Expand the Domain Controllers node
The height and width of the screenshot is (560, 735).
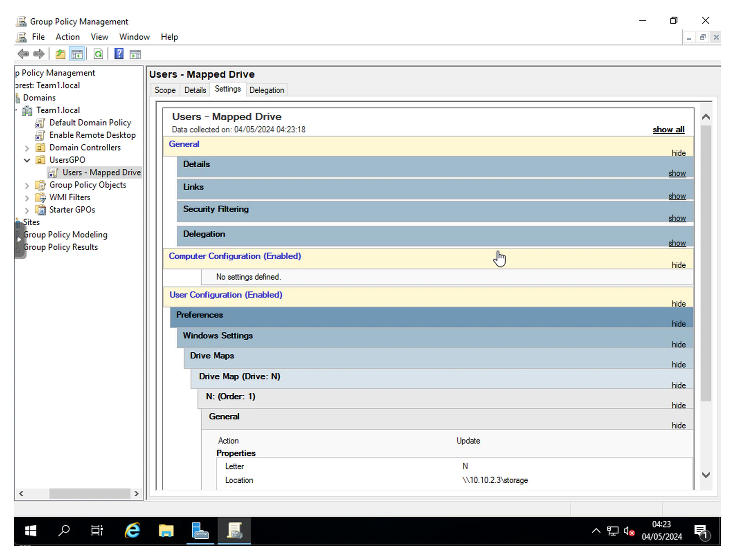(x=27, y=148)
